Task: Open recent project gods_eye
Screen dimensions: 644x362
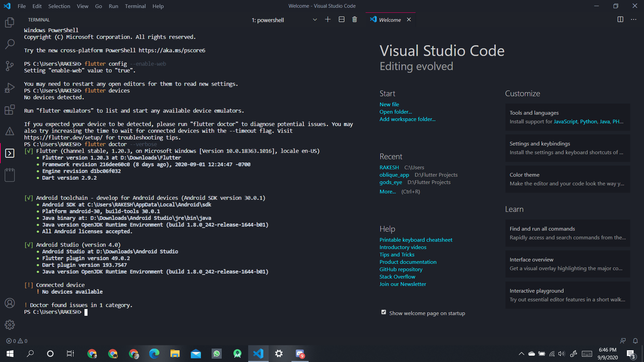Action: point(391,182)
